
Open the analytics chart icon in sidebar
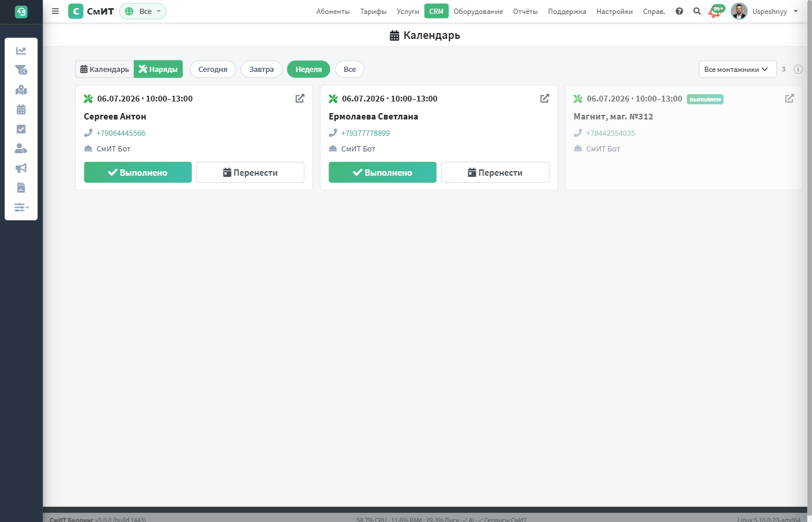click(21, 51)
